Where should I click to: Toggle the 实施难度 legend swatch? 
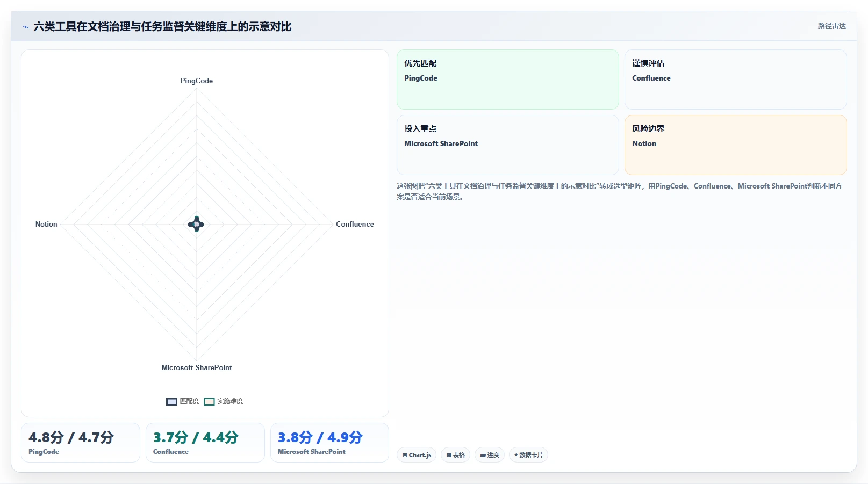click(x=209, y=402)
